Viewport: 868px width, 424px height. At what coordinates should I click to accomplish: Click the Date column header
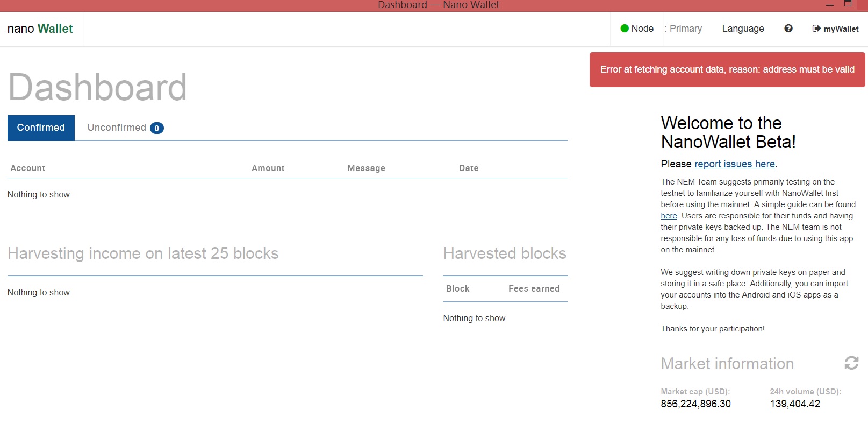[469, 168]
